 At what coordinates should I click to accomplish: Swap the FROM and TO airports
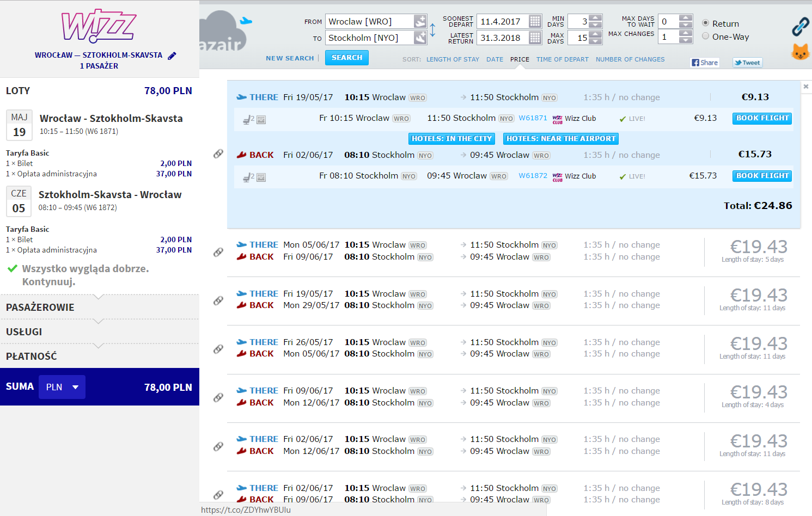coord(432,30)
